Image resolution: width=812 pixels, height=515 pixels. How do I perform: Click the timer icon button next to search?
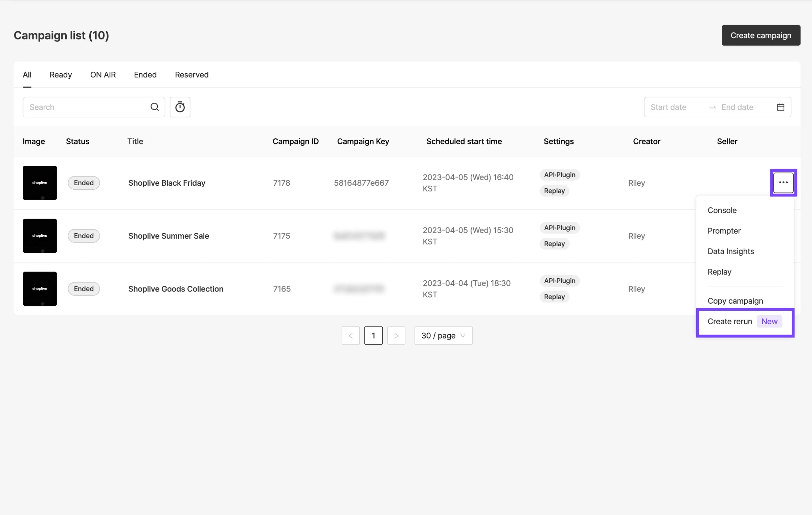(x=180, y=107)
